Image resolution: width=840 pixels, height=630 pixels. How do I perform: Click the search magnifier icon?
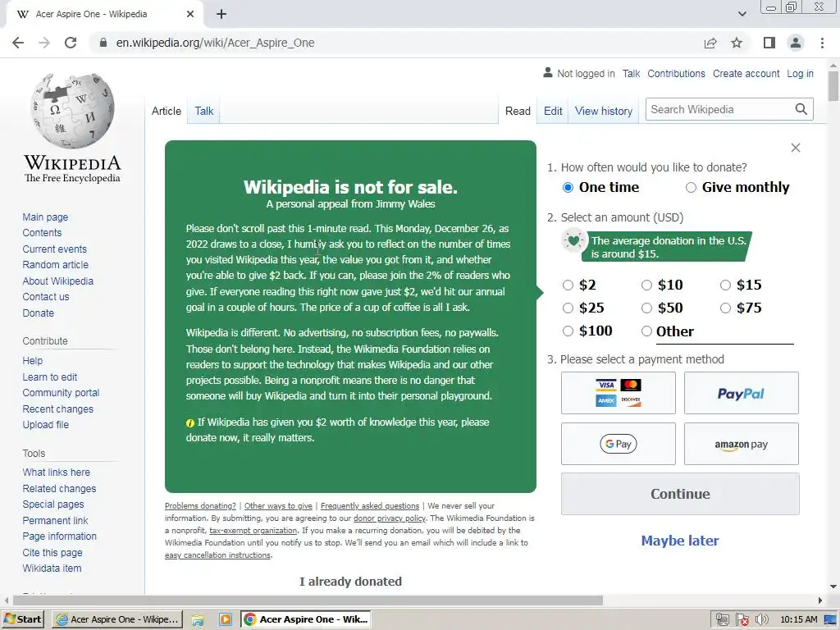[801, 109]
